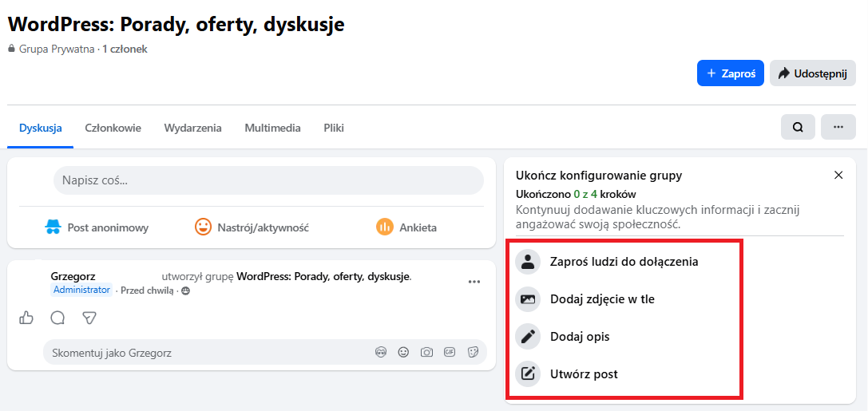The width and height of the screenshot is (868, 411).
Task: Click the GIF icon in comment box
Action: click(450, 352)
